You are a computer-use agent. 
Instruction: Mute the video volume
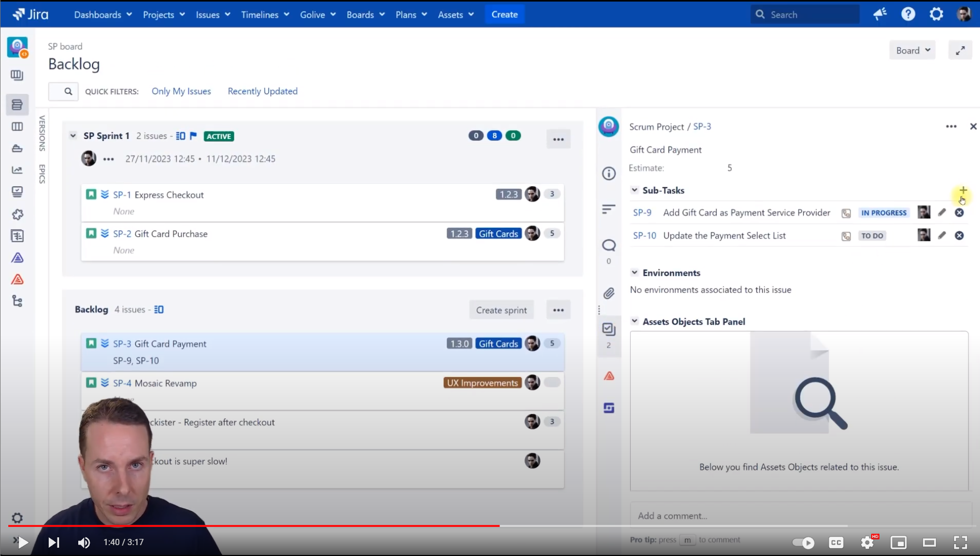tap(83, 543)
